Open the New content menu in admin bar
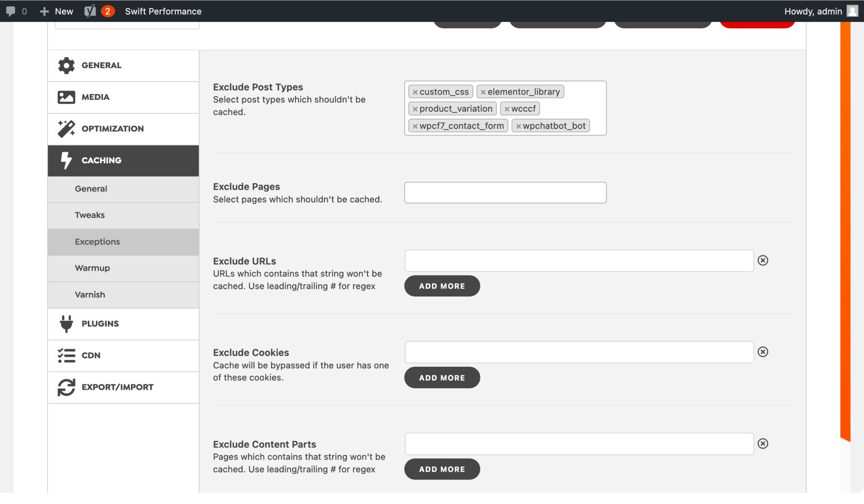 point(56,11)
